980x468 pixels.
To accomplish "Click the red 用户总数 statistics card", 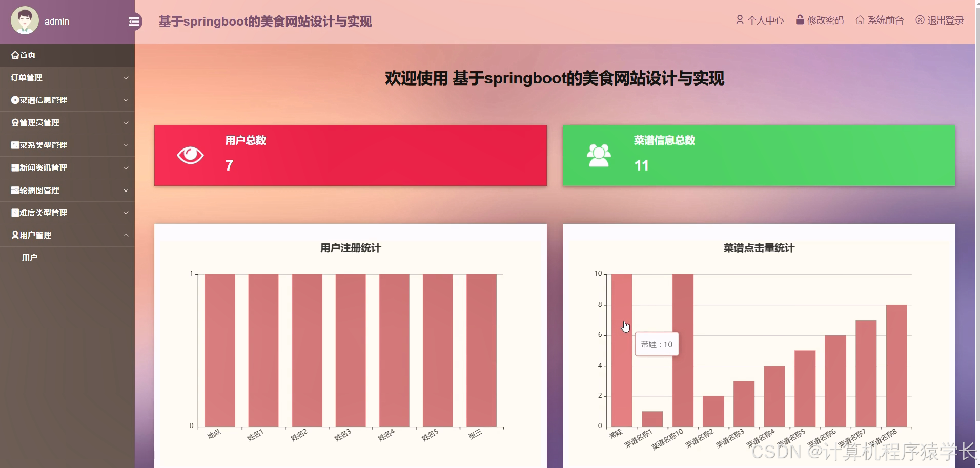I will (351, 155).
